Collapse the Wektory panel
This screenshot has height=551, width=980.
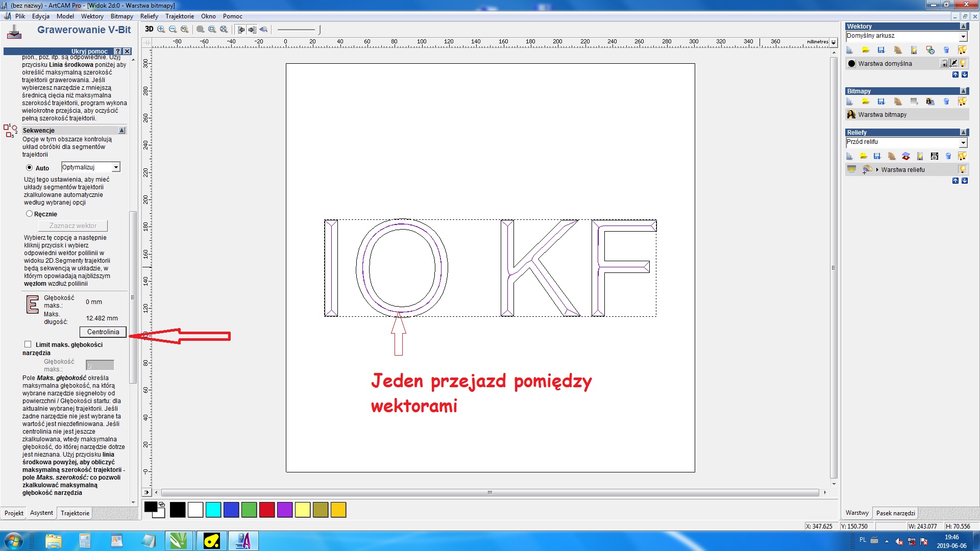(x=964, y=26)
